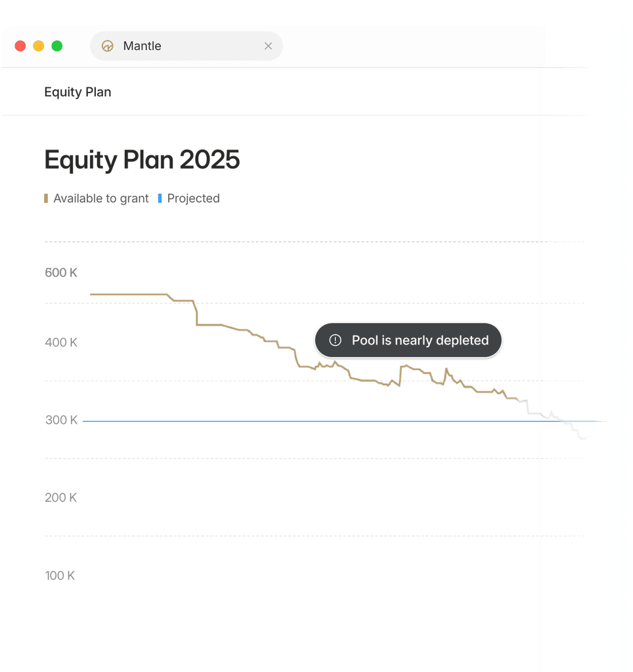Click the 600 K axis label

61,272
